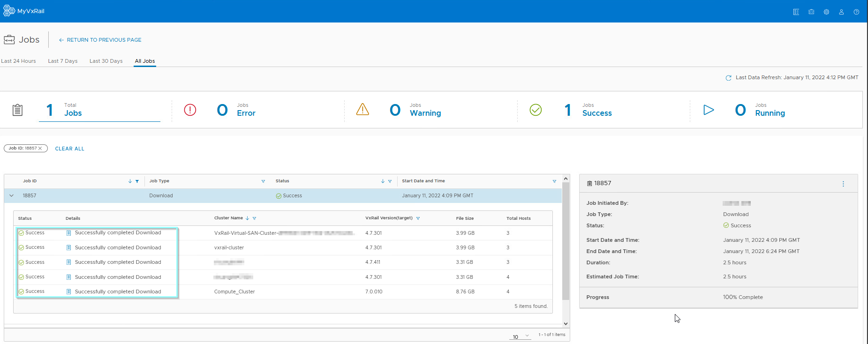This screenshot has width=868, height=344.
Task: Open settings gear in header
Action: [x=826, y=12]
